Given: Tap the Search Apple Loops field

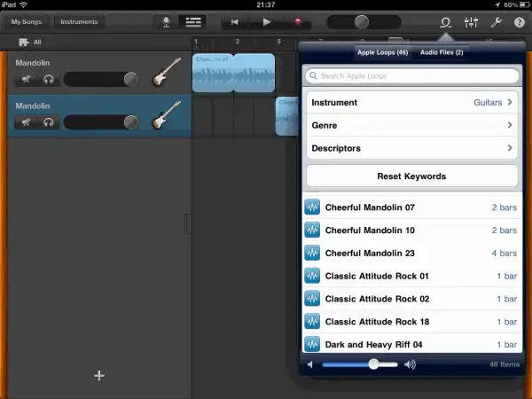Looking at the screenshot, I should coord(411,77).
